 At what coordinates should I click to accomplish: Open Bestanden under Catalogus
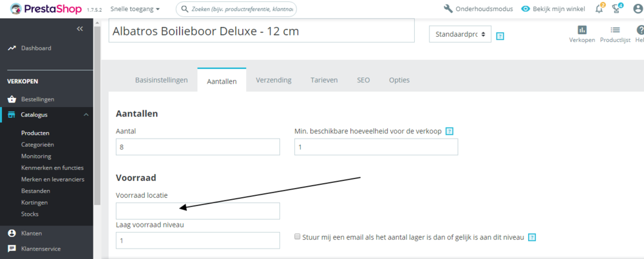tap(35, 191)
